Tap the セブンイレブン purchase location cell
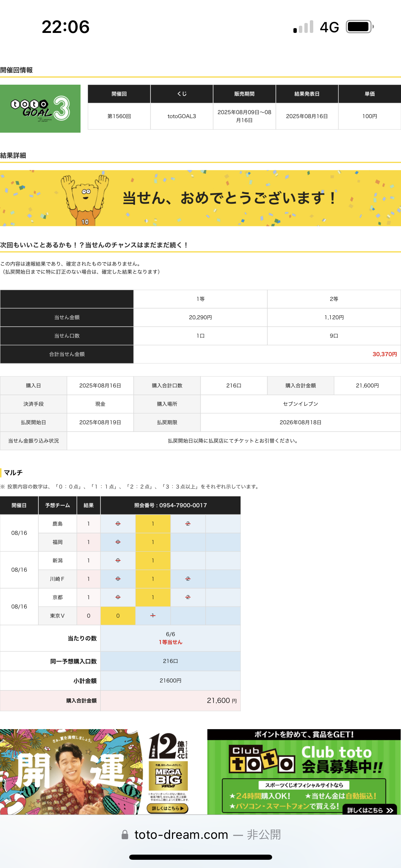 pos(300,404)
